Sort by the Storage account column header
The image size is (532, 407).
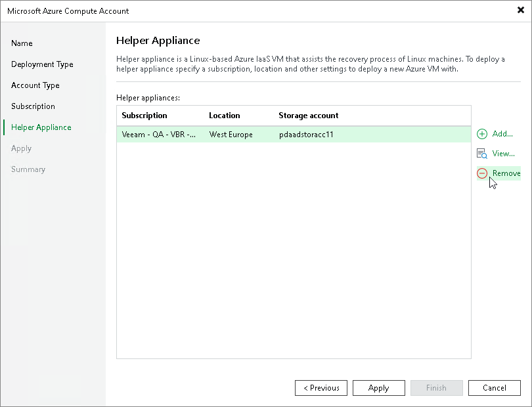coord(309,116)
